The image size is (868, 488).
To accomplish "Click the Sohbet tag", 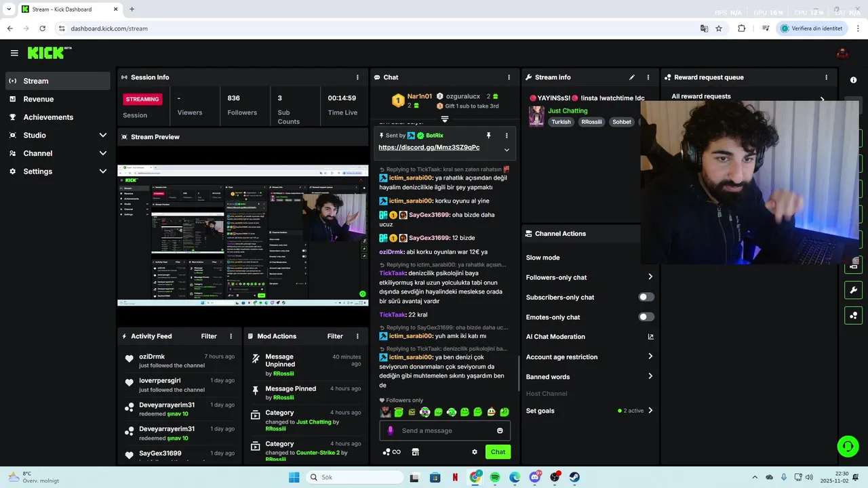I will (622, 122).
